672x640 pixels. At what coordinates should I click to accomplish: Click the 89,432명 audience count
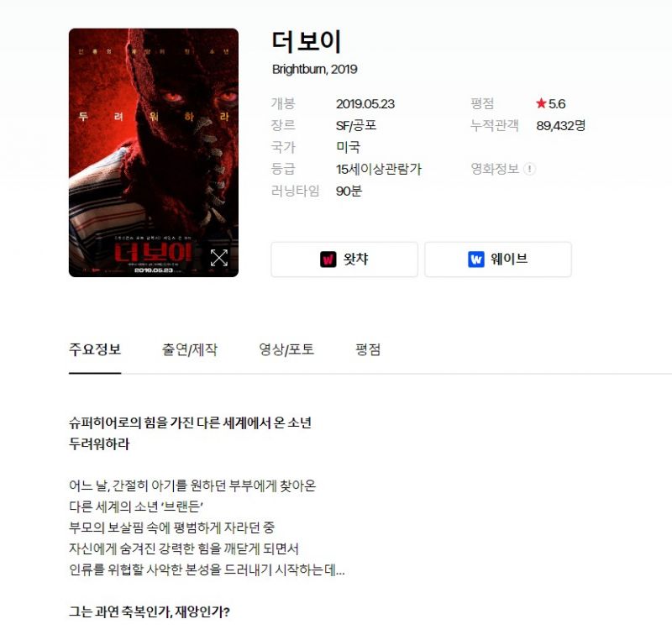pyautogui.click(x=560, y=125)
